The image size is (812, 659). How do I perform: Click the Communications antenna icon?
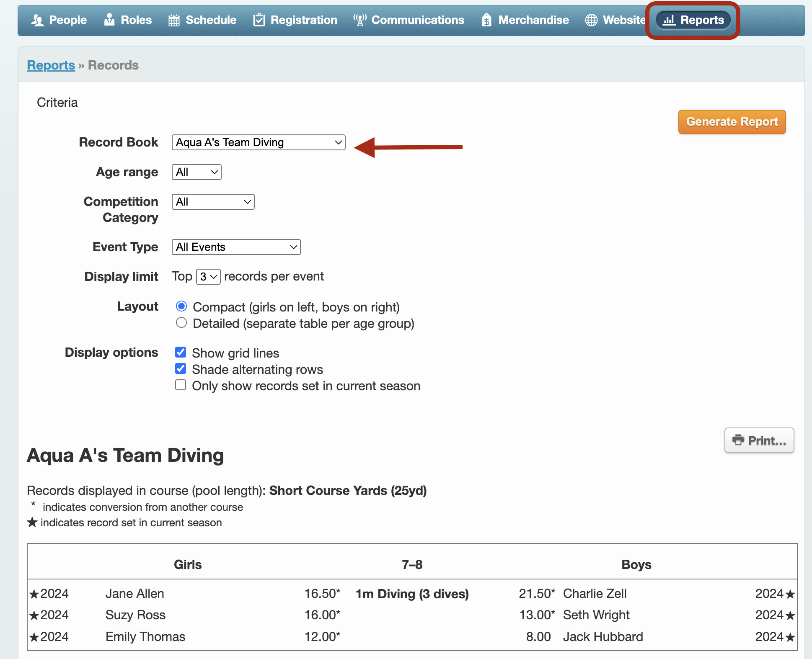[x=360, y=20]
